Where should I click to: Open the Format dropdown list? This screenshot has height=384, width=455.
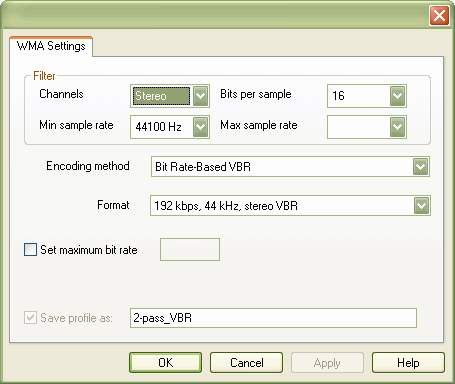tap(421, 206)
